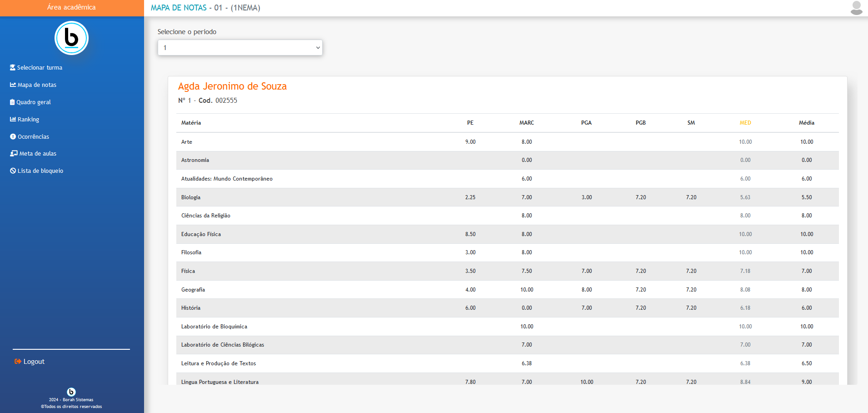Select Ciências da Religião row label
Screen dimensions: 868x413
pyautogui.click(x=206, y=216)
